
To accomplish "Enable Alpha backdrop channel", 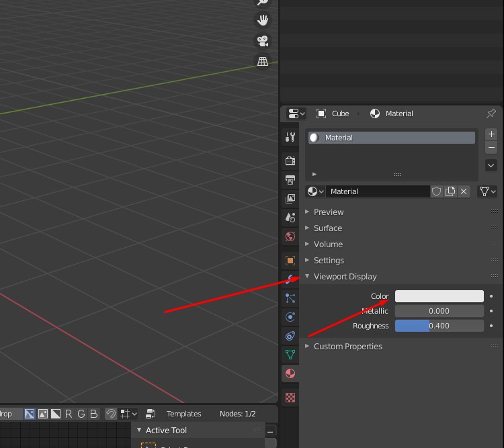I will point(56,414).
